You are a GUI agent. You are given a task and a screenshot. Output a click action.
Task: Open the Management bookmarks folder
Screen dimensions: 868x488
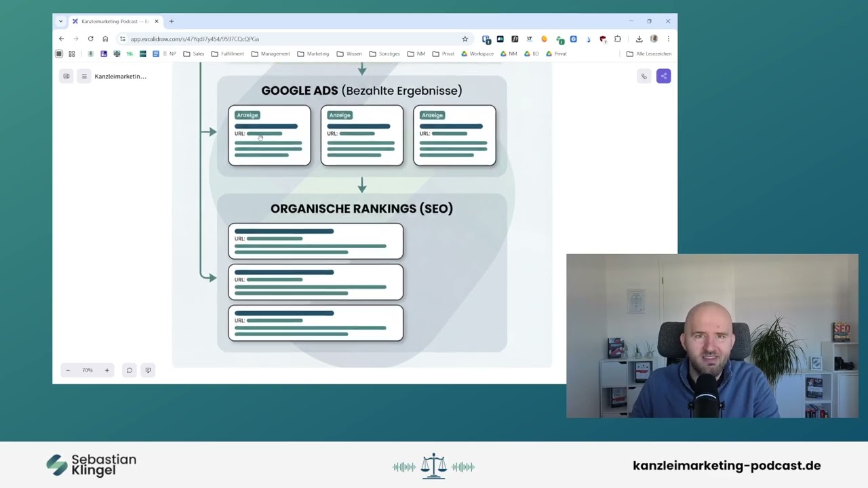tap(270, 54)
